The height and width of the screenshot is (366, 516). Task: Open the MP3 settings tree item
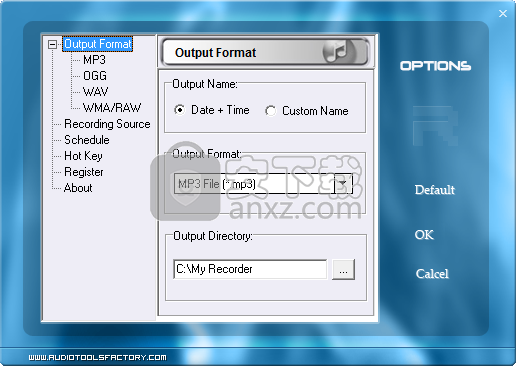[94, 60]
